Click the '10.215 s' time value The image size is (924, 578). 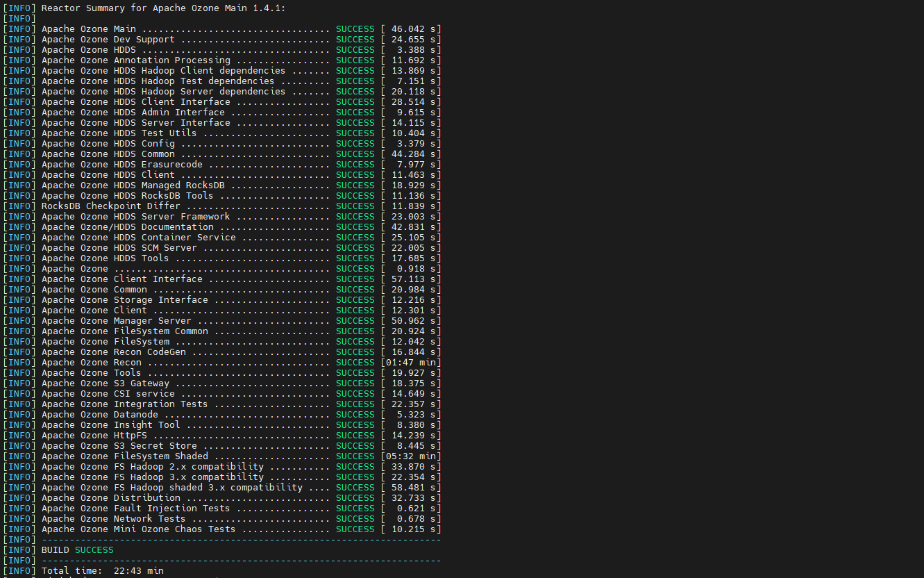[415, 529]
